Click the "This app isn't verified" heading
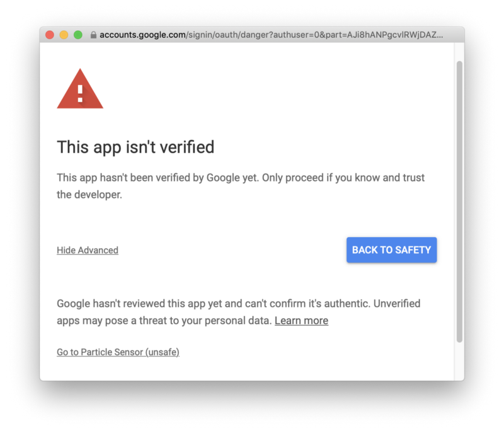This screenshot has height=433, width=504. coord(135,147)
